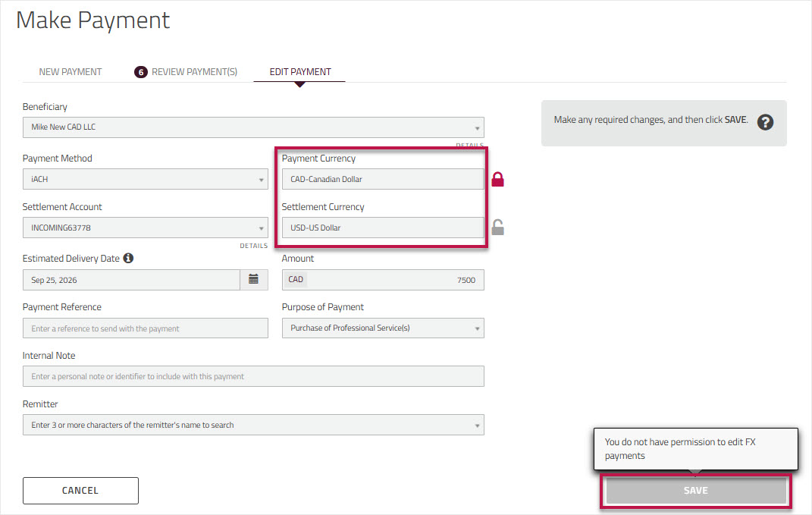Screen dimensions: 812x515
Task: Open the calendar date picker icon
Action: [254, 280]
